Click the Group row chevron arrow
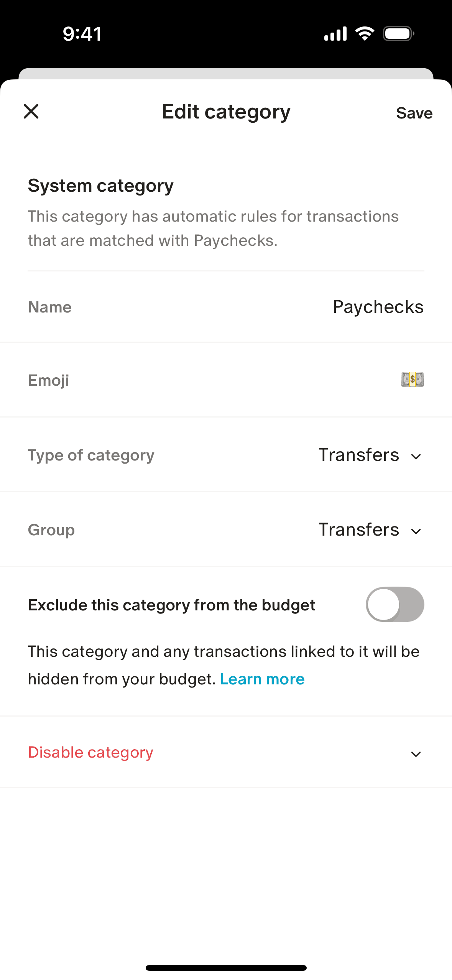 pos(416,531)
